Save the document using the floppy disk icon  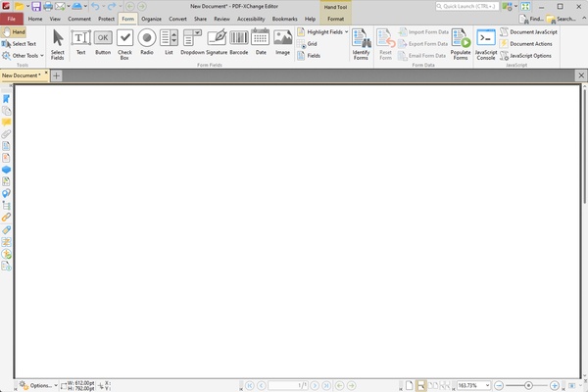(x=36, y=7)
